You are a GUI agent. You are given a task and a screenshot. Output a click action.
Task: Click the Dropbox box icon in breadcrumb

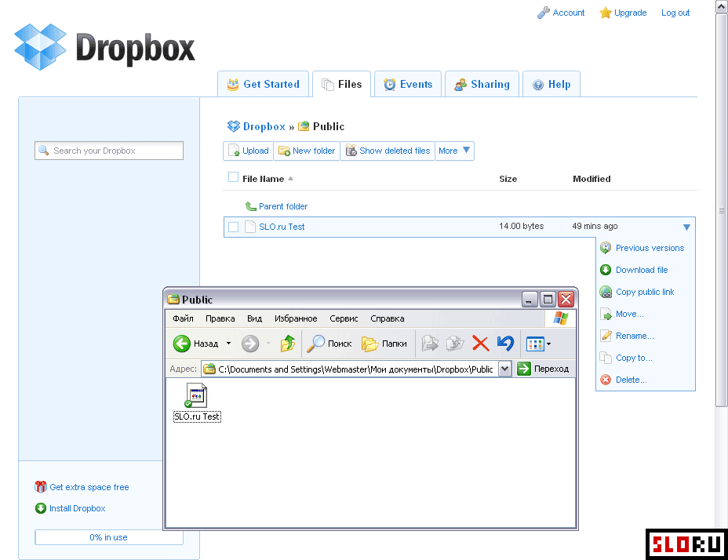pyautogui.click(x=234, y=126)
